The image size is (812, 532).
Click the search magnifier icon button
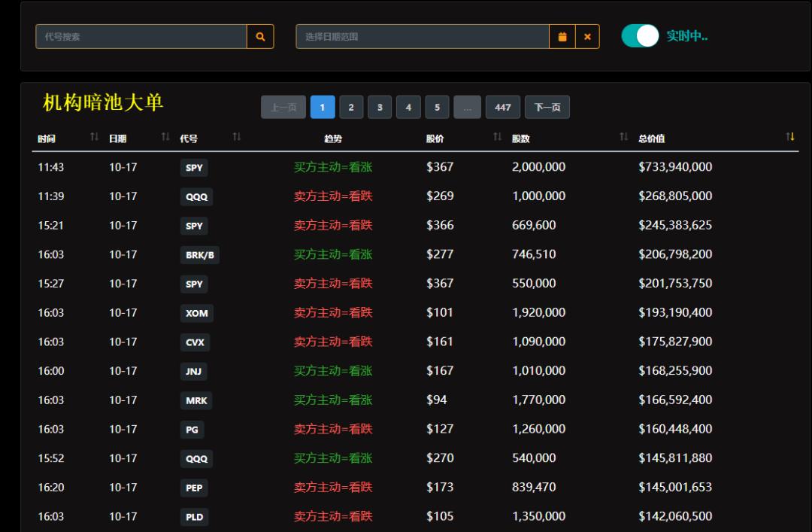pos(260,36)
